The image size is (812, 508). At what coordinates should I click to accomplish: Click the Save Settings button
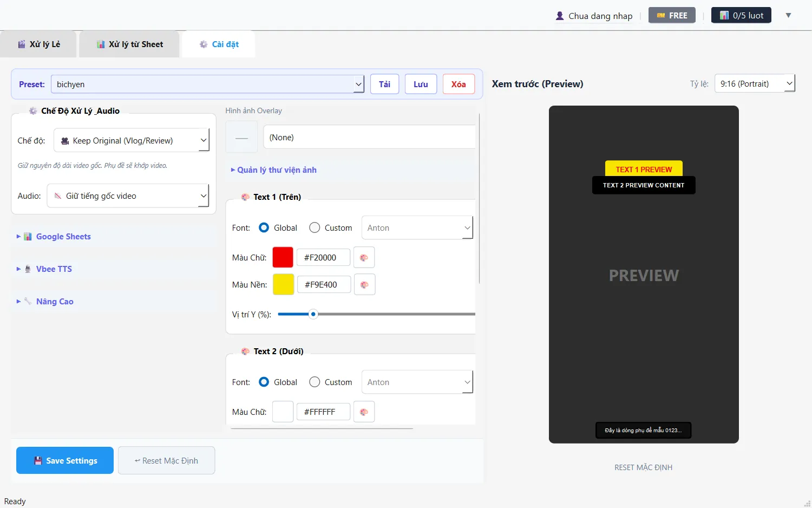(65, 460)
